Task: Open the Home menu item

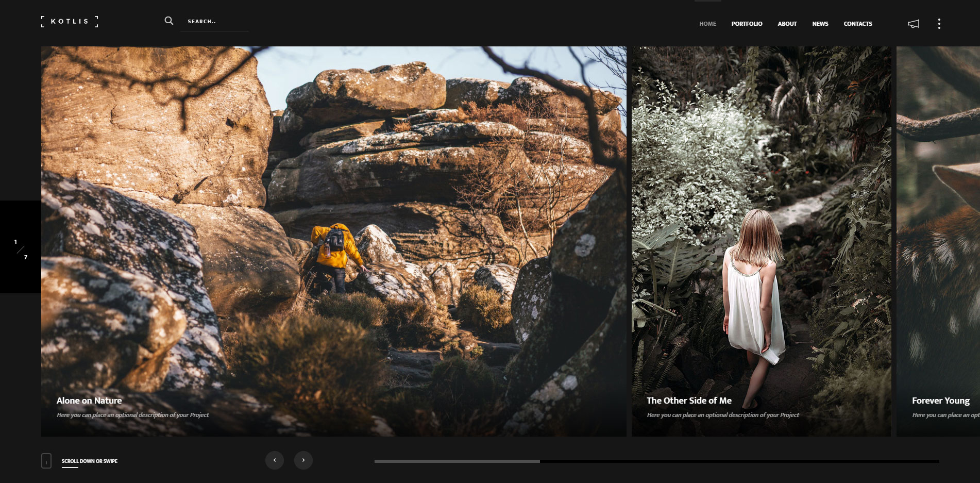Action: [707, 24]
